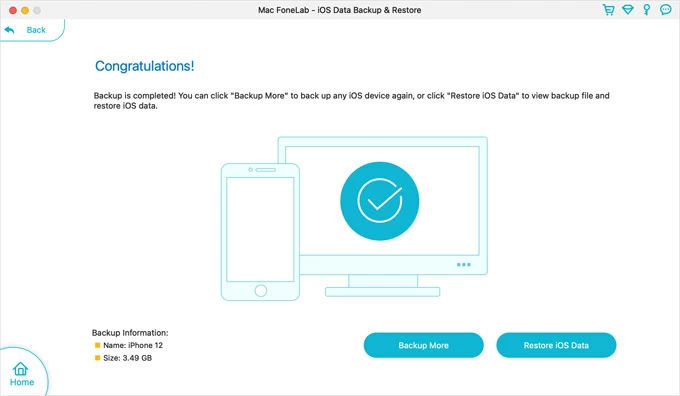
Task: Open the shopping cart purchase icon
Action: click(608, 10)
